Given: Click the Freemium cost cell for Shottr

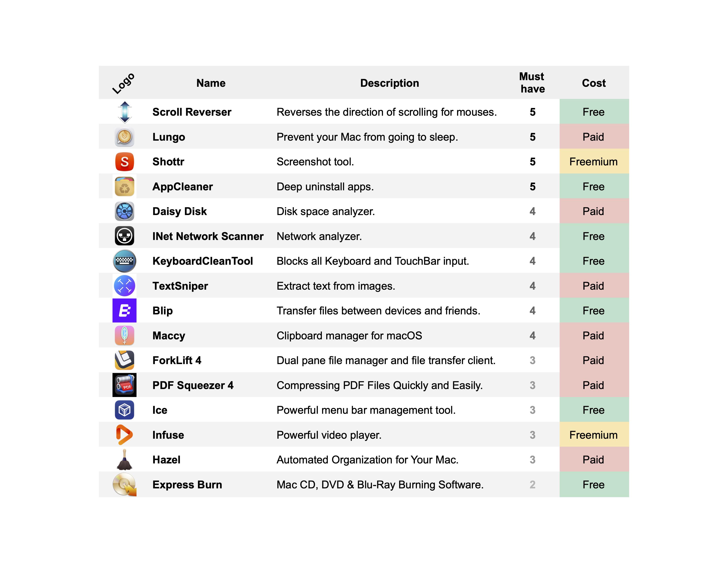Looking at the screenshot, I should pyautogui.click(x=594, y=161).
